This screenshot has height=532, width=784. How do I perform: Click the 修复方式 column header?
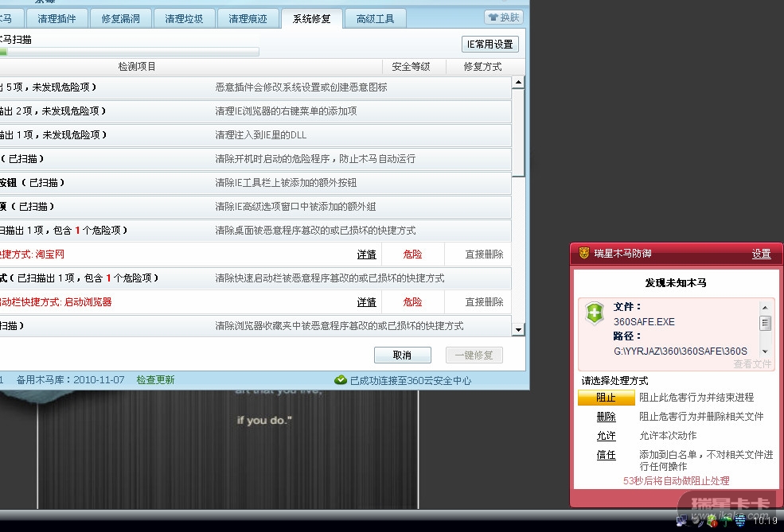pyautogui.click(x=482, y=67)
